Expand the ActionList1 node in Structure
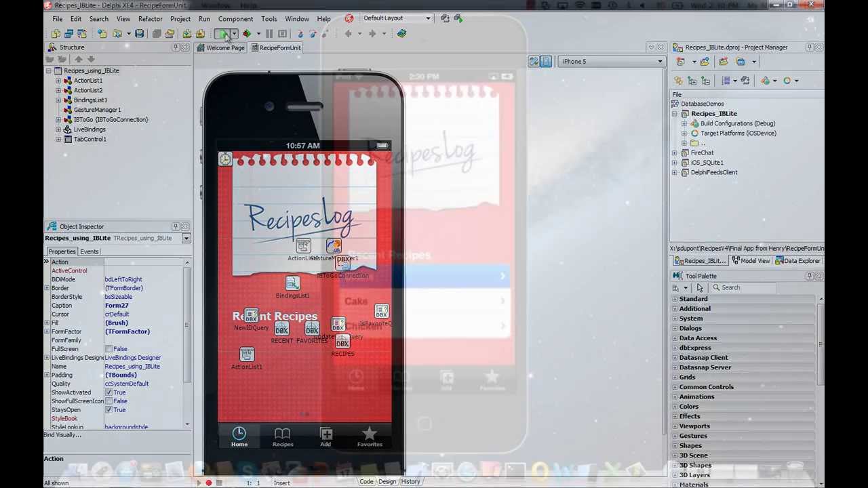The image size is (868, 488). tap(58, 81)
